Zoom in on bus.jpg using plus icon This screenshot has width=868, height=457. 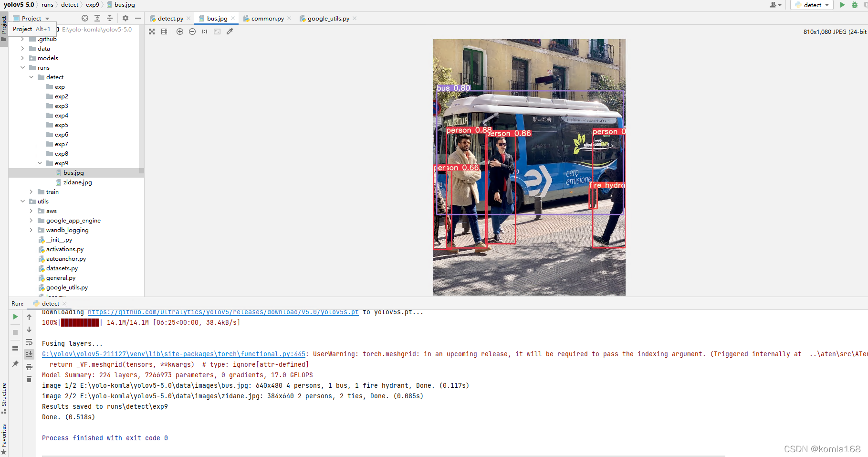click(180, 32)
